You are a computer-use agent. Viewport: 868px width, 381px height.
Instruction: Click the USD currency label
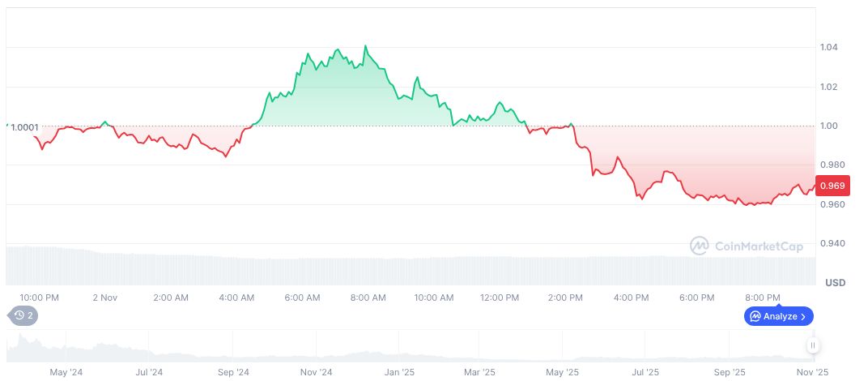pyautogui.click(x=835, y=283)
